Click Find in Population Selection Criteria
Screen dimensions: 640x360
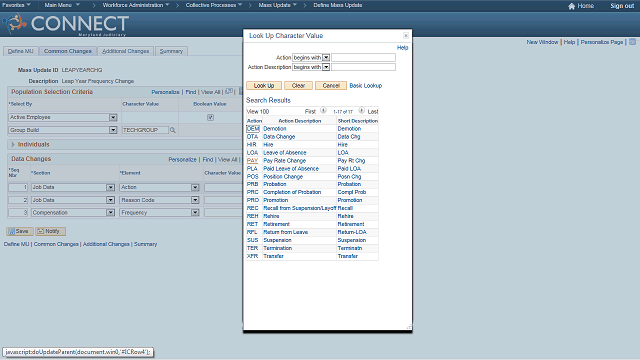[191, 92]
